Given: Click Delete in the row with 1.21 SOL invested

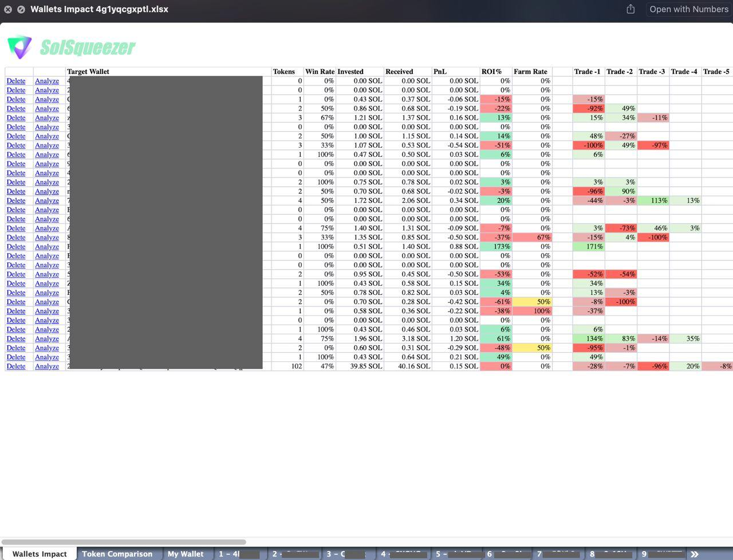Looking at the screenshot, I should 16,118.
